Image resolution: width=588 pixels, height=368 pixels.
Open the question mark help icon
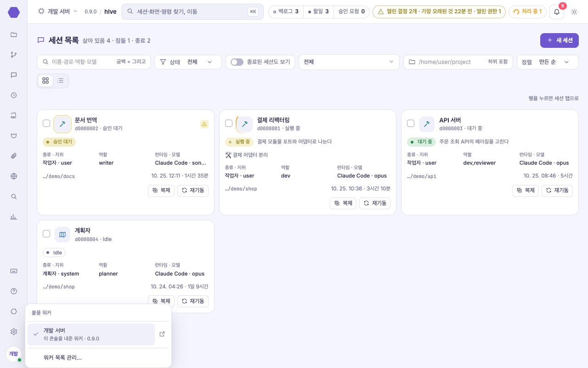14,291
